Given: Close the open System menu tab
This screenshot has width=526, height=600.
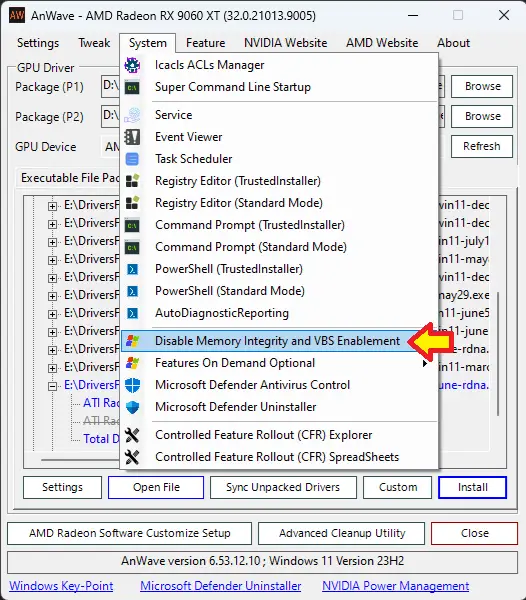Looking at the screenshot, I should point(148,43).
